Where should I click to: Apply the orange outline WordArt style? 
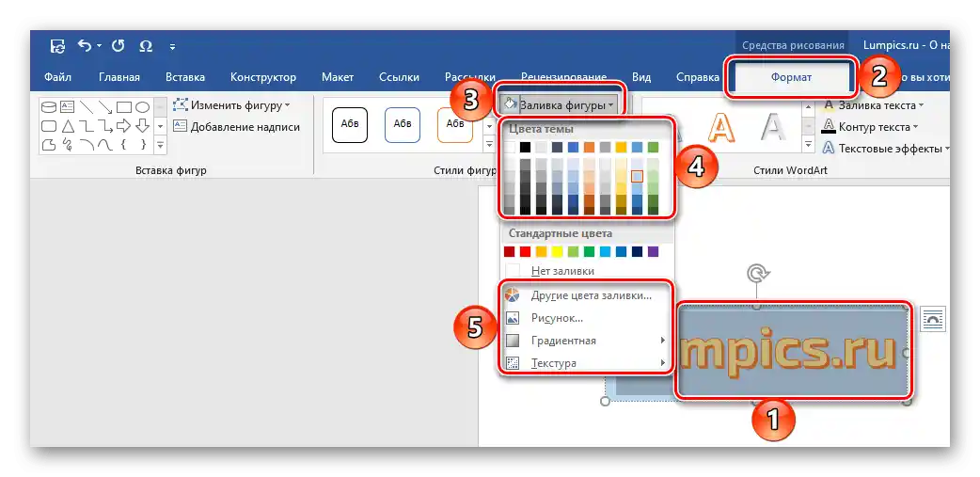[x=722, y=128]
